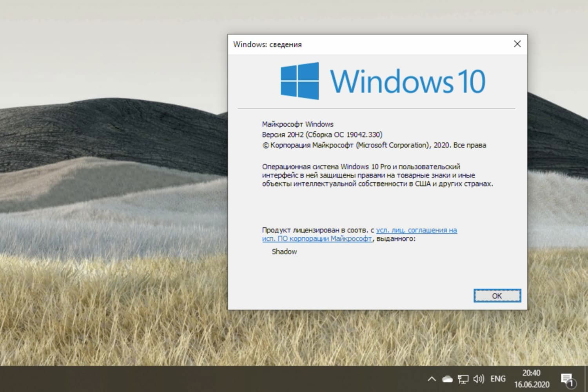Click the Майкрософт Windows heading
This screenshot has width=588, height=392.
[x=298, y=124]
